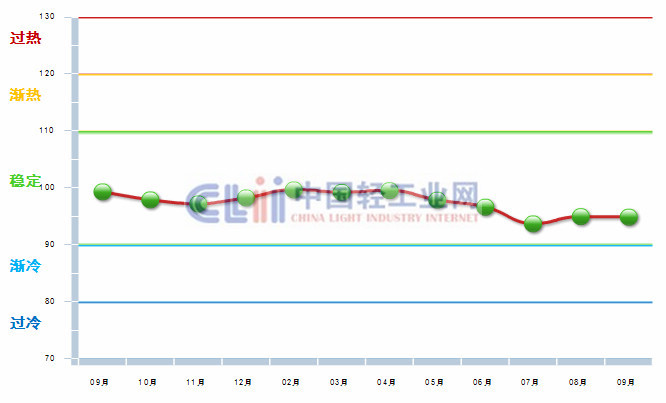Click the yellow 渐热 zone label
The height and width of the screenshot is (403, 666).
click(x=25, y=95)
